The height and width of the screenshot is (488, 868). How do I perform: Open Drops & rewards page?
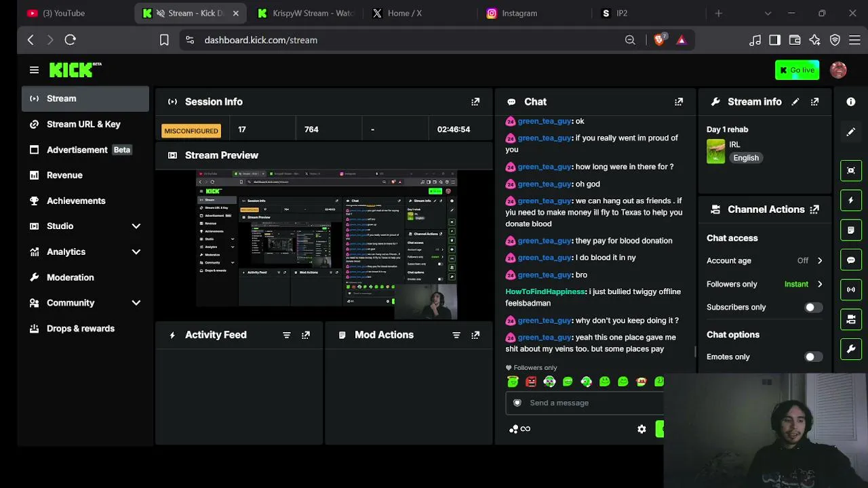pos(85,329)
